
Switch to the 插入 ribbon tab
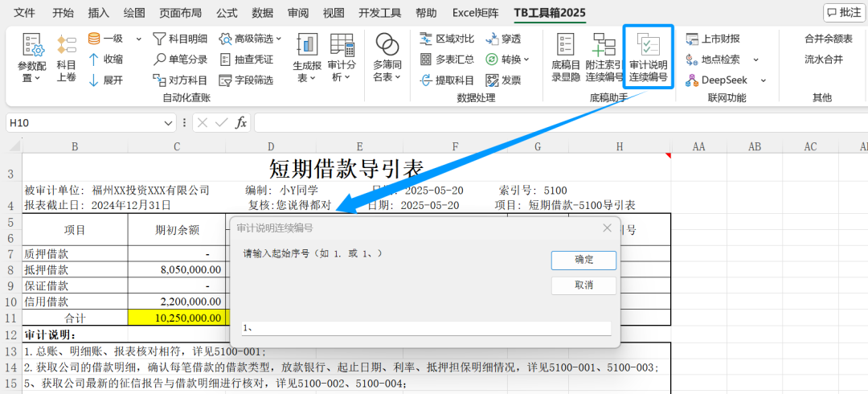tap(99, 13)
